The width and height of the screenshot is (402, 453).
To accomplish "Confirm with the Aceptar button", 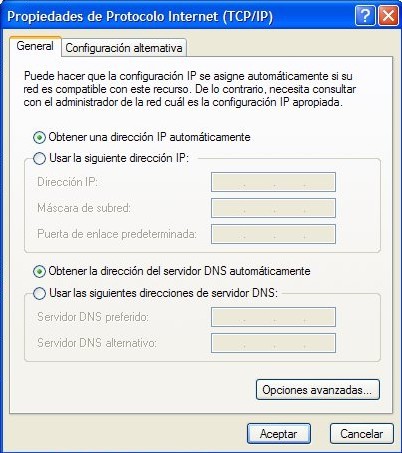I will click(x=279, y=434).
